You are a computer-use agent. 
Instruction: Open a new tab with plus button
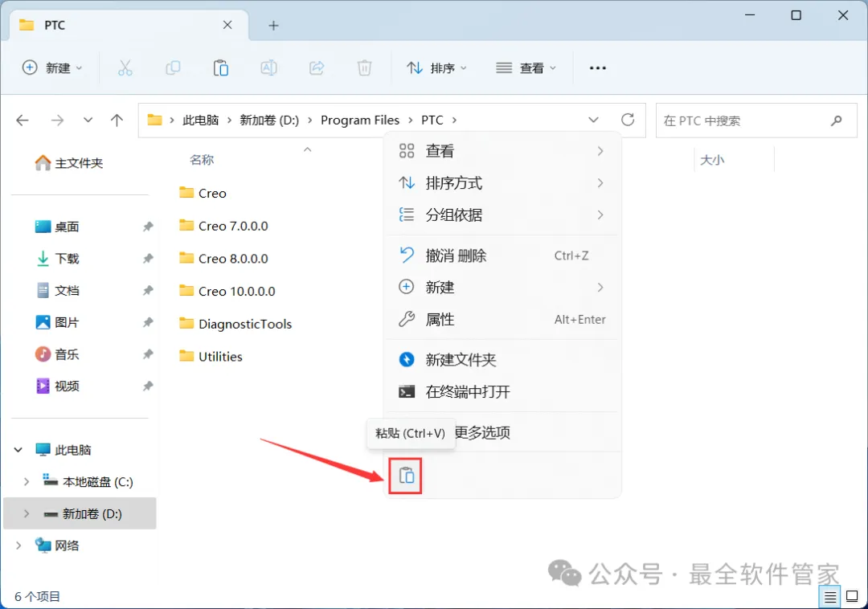[x=273, y=26]
